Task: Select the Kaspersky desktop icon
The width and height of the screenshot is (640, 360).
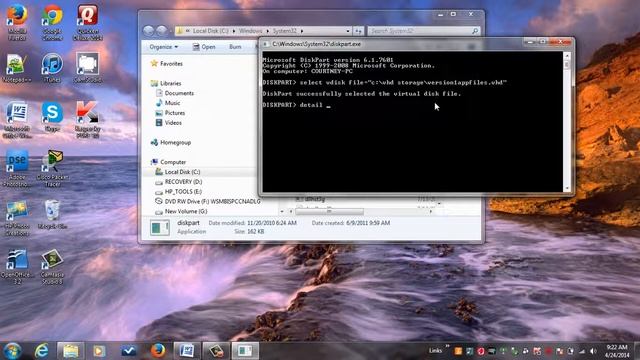Action: 87,120
